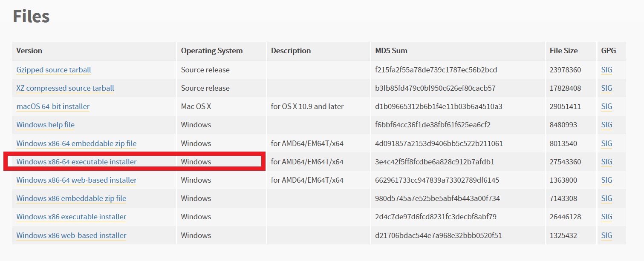The width and height of the screenshot is (644, 261).
Task: Download the XZ compressed source tarball
Action: [65, 88]
